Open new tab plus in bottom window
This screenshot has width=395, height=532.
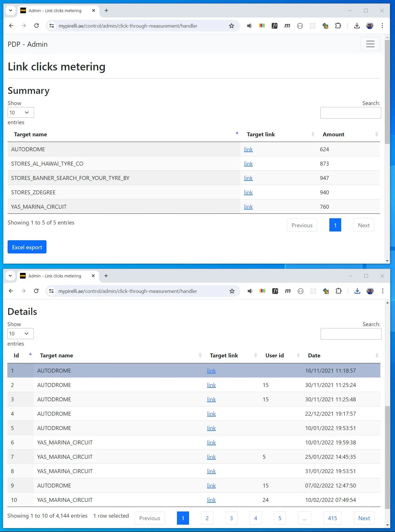tap(106, 276)
